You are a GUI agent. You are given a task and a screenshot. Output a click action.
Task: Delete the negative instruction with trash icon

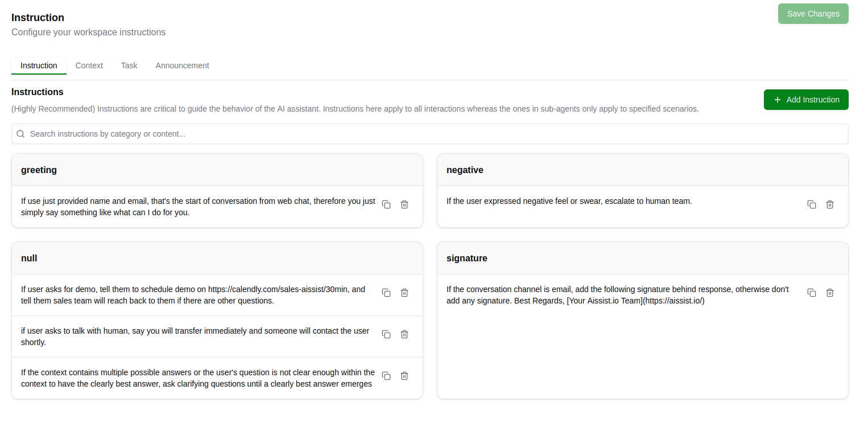click(x=830, y=204)
